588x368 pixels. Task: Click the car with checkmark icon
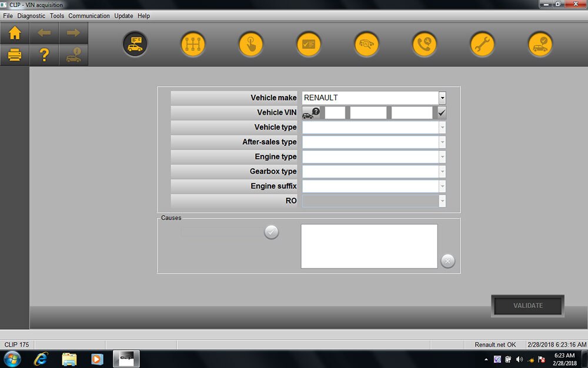(540, 44)
